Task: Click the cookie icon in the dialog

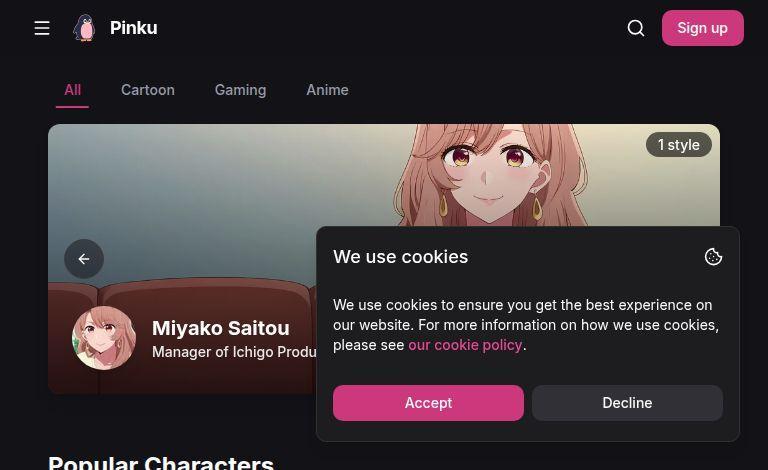Action: click(x=713, y=257)
